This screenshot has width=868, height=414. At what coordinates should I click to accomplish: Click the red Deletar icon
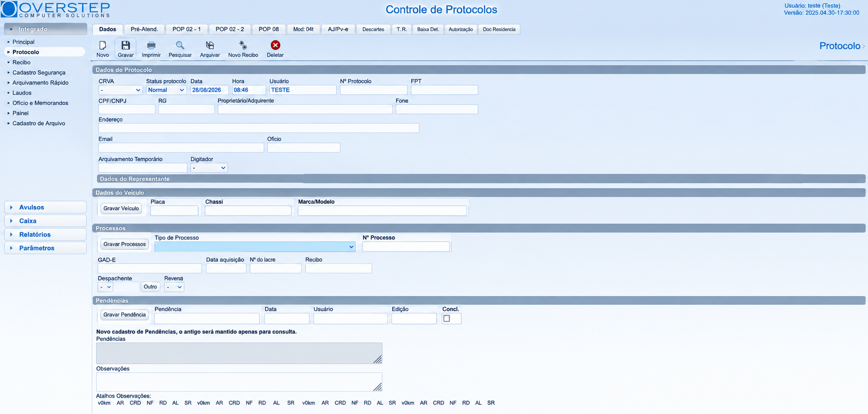[275, 45]
